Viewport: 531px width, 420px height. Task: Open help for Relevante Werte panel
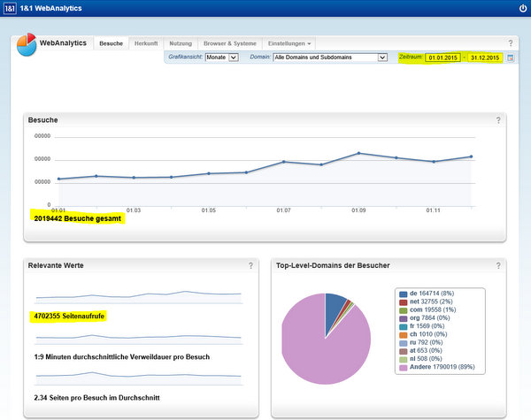tap(250, 265)
